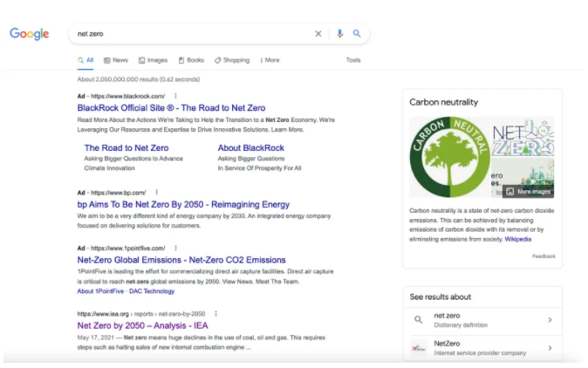This screenshot has width=588, height=368.
Task: Open options dots beside 1pointfive.com ad
Action: [x=175, y=248]
